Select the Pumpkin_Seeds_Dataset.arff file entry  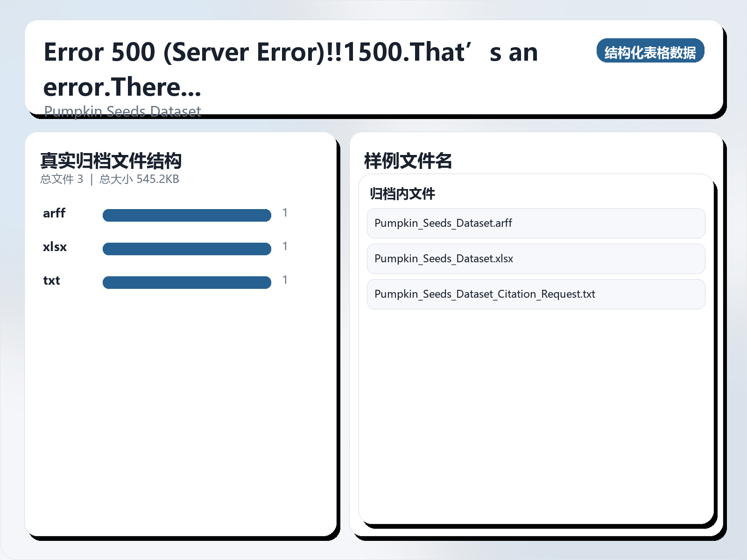tap(536, 223)
